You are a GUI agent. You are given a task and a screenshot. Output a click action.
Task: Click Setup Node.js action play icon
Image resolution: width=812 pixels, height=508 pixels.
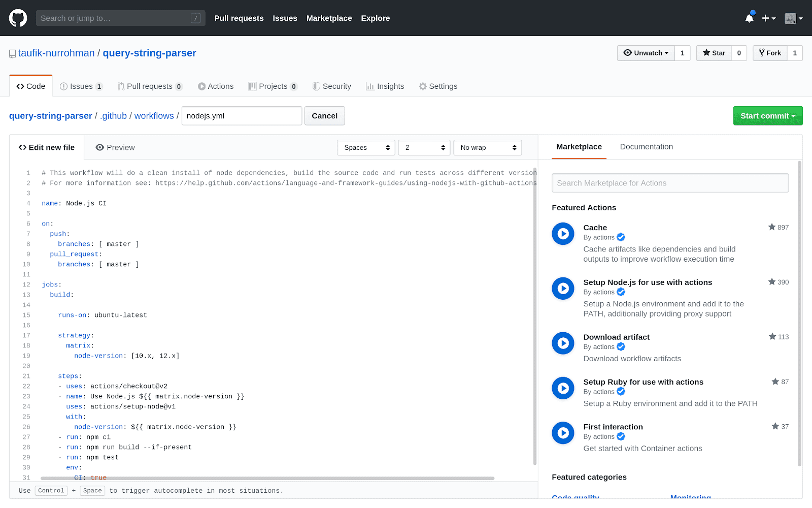tap(563, 289)
